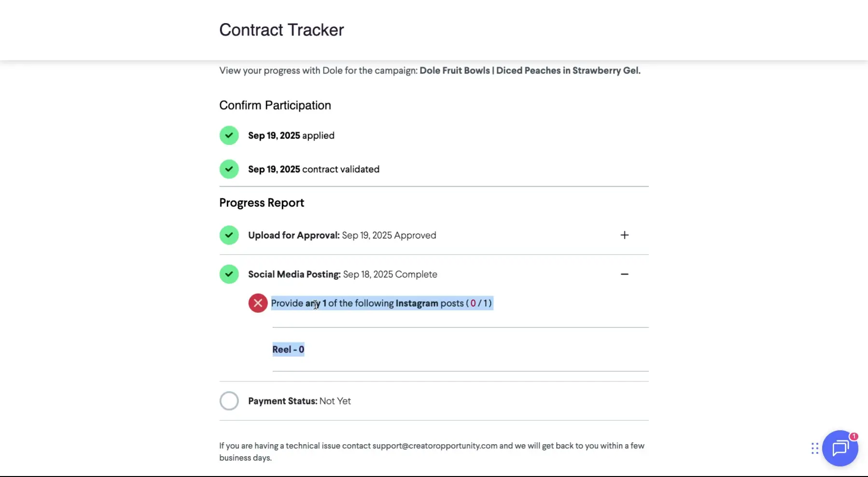Click the Progress Report section heading

pos(261,202)
